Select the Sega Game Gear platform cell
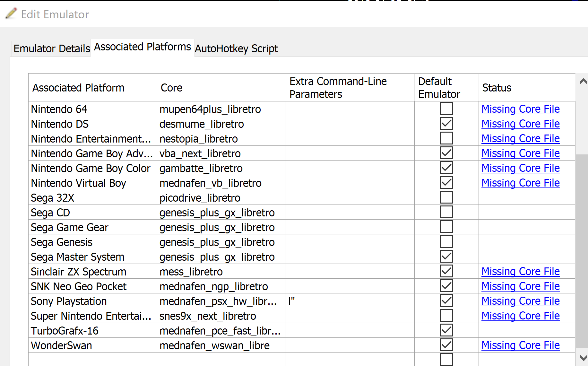 tap(93, 227)
